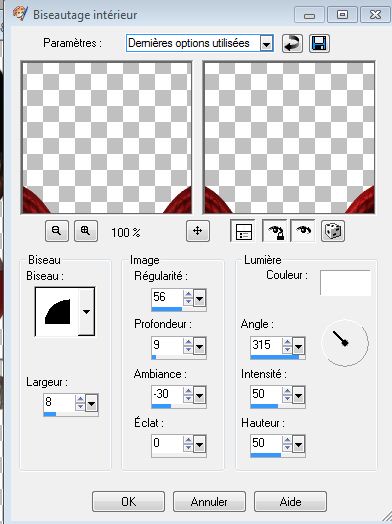Viewport: 392px width, 524px height.
Task: Click the Hauteur spinner arrows
Action: [x=287, y=444]
